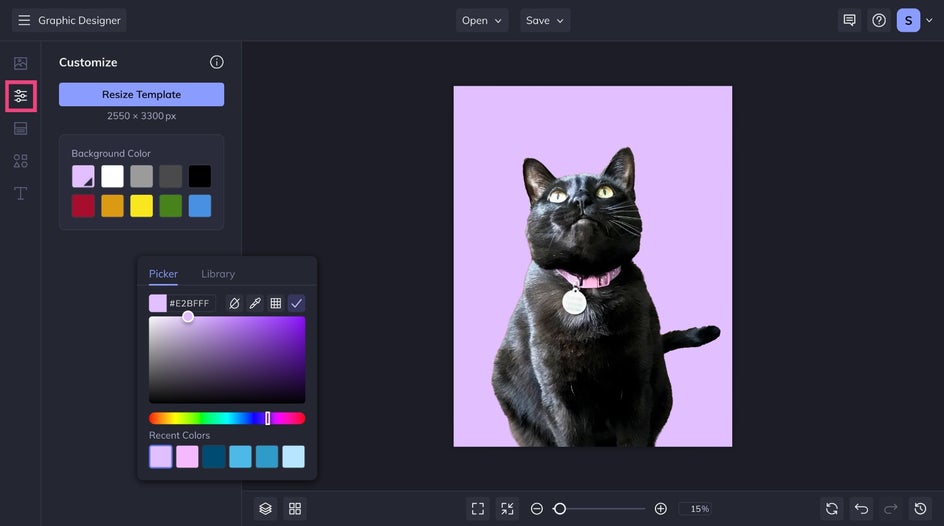Select the white background color swatch
The image size is (944, 526).
pyautogui.click(x=113, y=176)
